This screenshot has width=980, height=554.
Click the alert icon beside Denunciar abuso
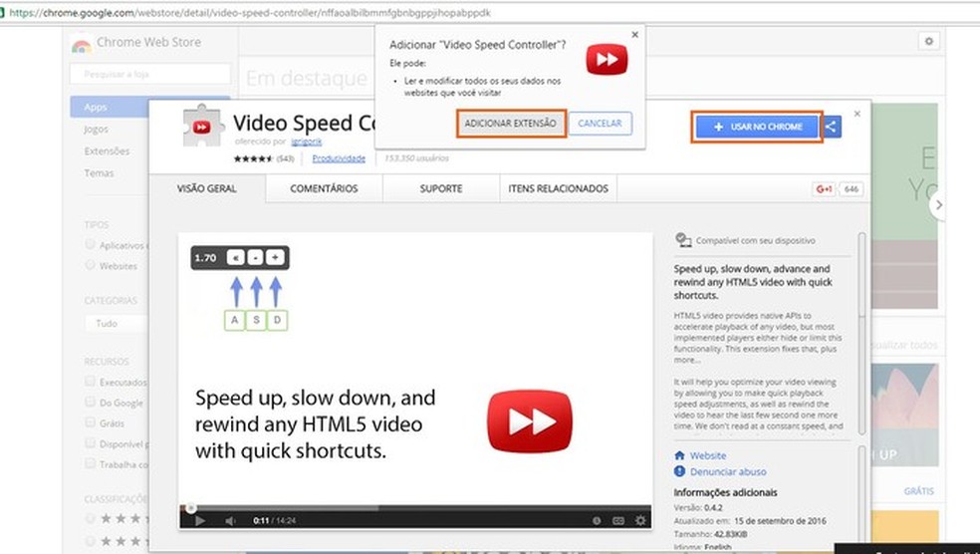click(680, 471)
